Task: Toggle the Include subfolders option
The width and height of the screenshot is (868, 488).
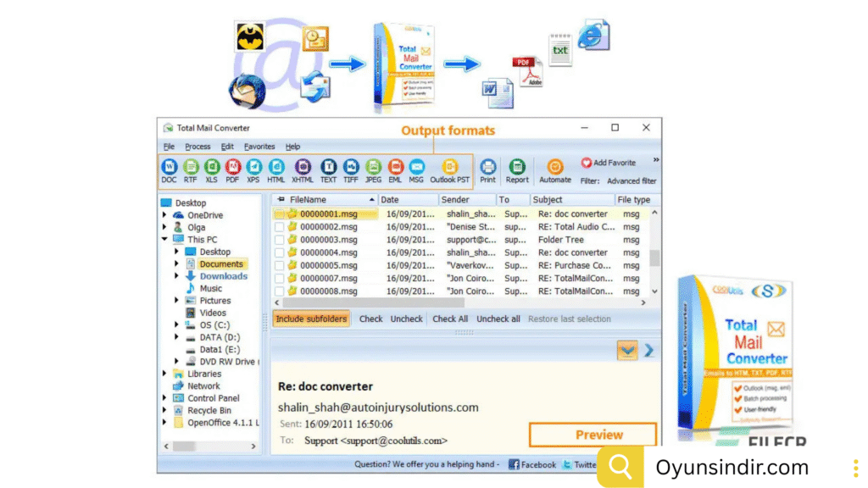Action: pos(311,319)
